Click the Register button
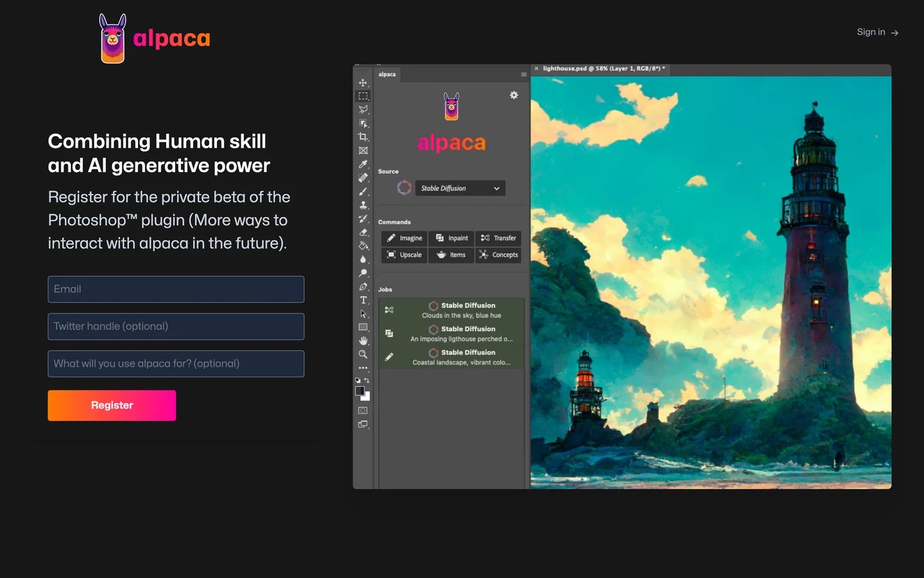Image resolution: width=924 pixels, height=578 pixels. tap(112, 405)
